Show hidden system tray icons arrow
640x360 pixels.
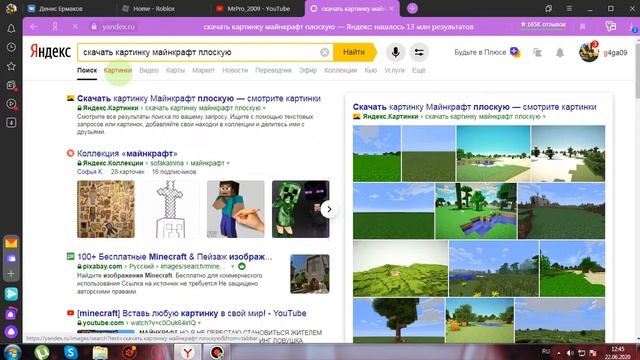point(558,353)
